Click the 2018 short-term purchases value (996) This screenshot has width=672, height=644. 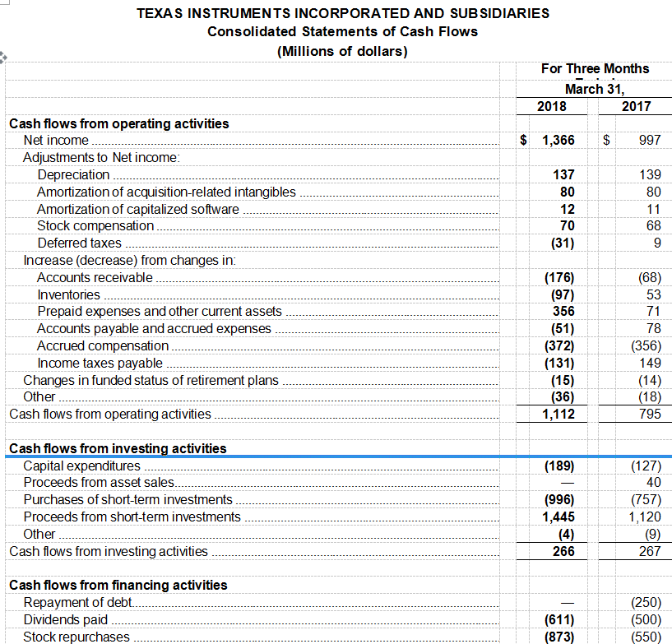click(x=559, y=499)
